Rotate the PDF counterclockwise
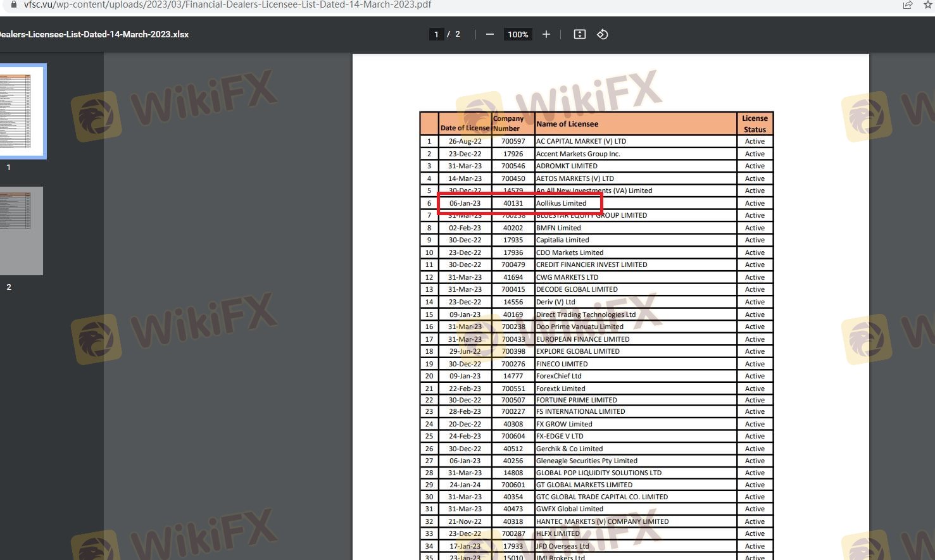 602,34
